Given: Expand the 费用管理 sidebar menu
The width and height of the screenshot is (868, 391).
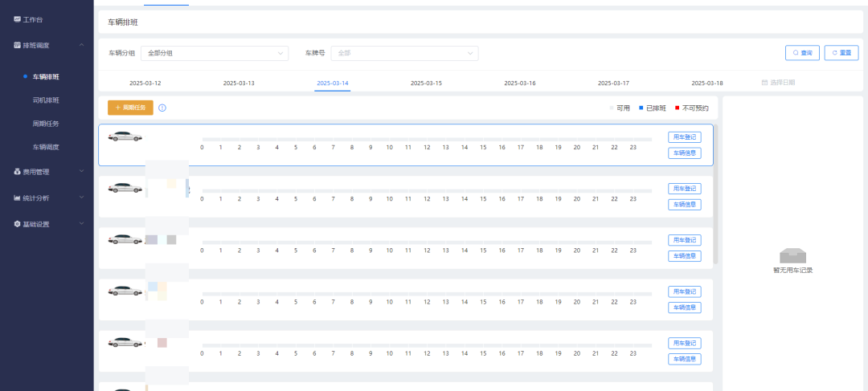Looking at the screenshot, I should tap(81, 171).
